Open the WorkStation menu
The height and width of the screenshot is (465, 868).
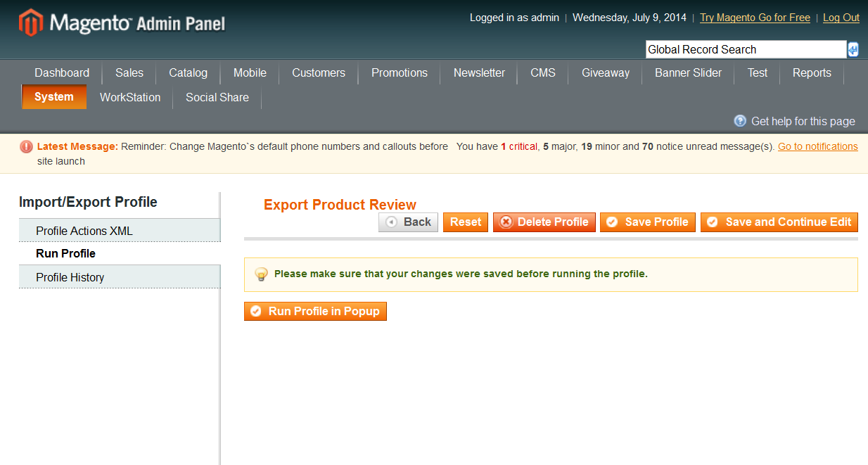pos(130,97)
